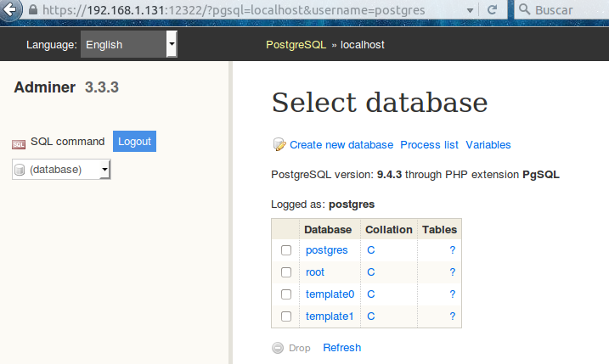Click the browser reload icon

coord(492,10)
